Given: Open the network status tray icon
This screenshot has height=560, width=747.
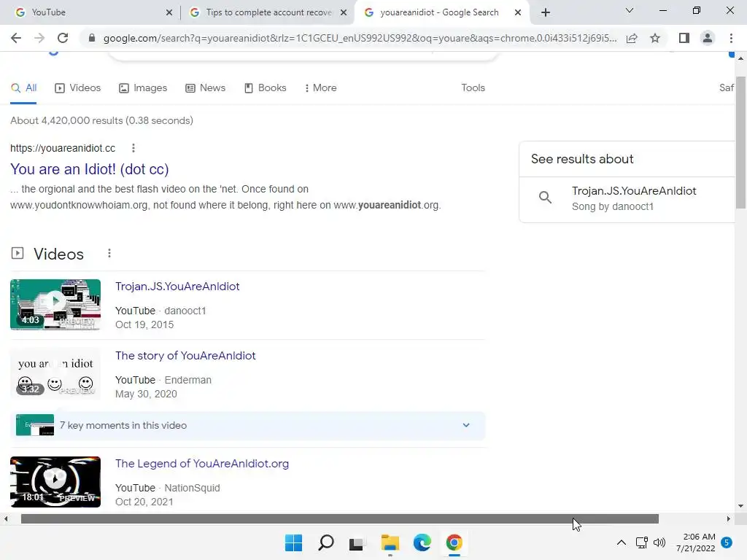Looking at the screenshot, I should [642, 542].
